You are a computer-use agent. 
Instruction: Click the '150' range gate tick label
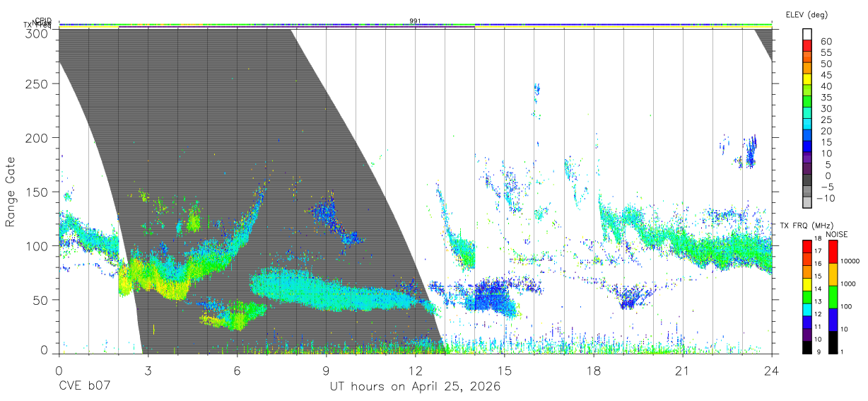click(x=37, y=192)
